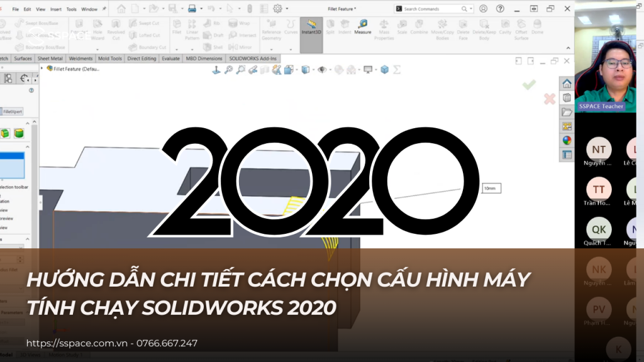
Task: Open the Appearances color ball in task pane
Action: click(x=567, y=140)
